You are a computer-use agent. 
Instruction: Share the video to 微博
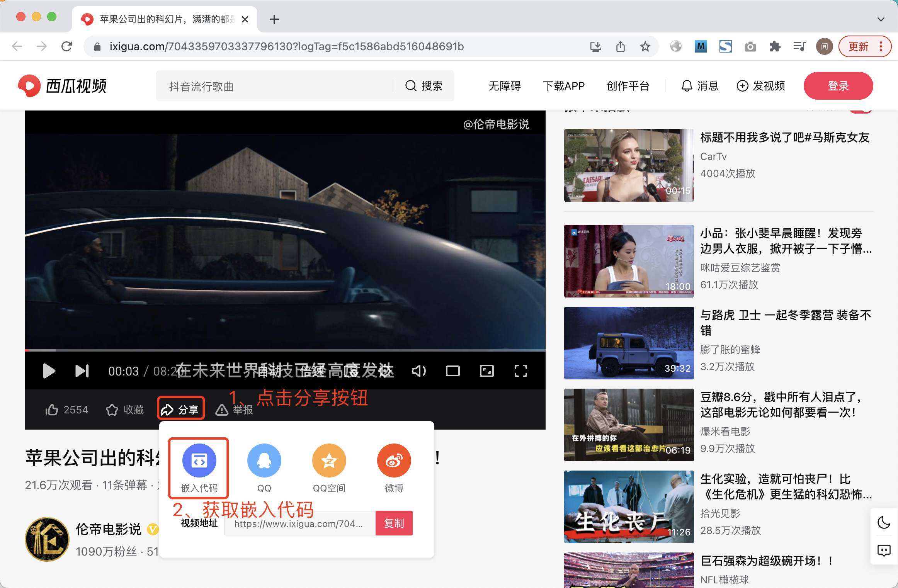[394, 468]
